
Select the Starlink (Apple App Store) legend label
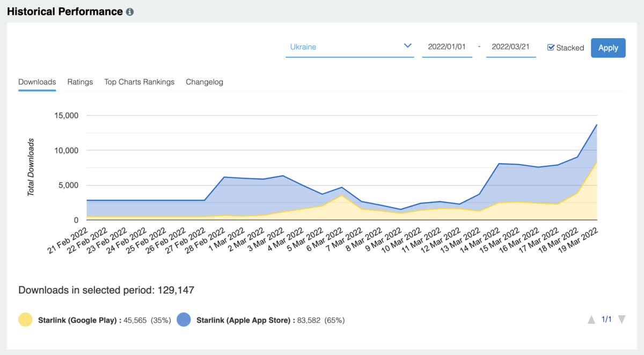click(x=245, y=320)
